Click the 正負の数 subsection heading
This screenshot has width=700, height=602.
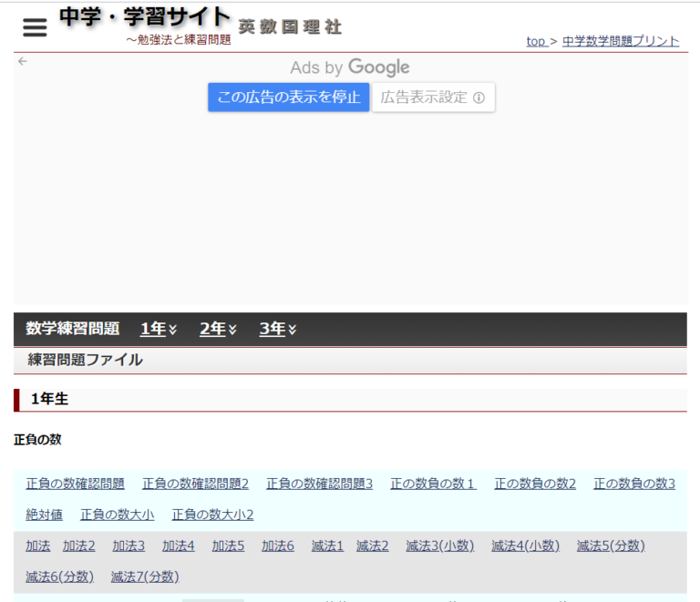point(37,440)
